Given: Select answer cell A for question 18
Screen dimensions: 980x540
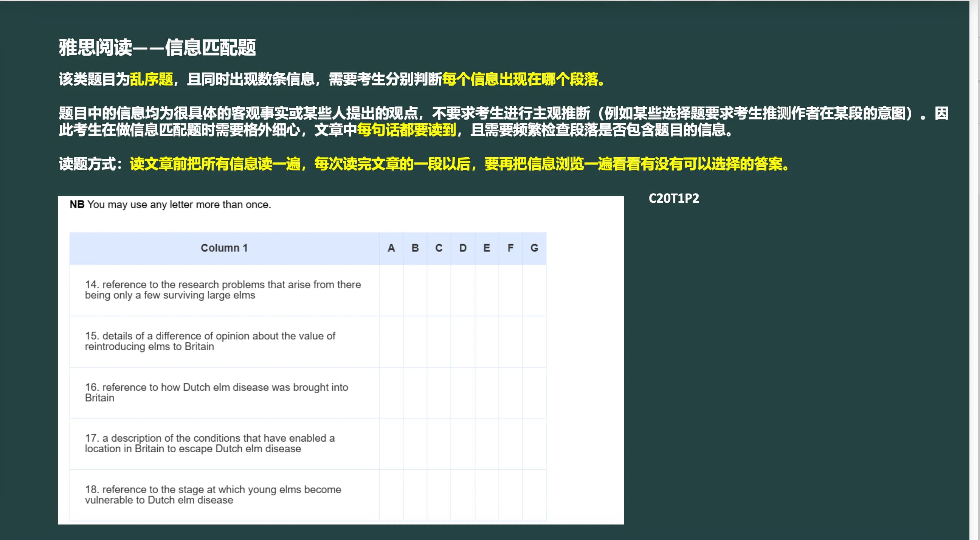Looking at the screenshot, I should [x=391, y=495].
